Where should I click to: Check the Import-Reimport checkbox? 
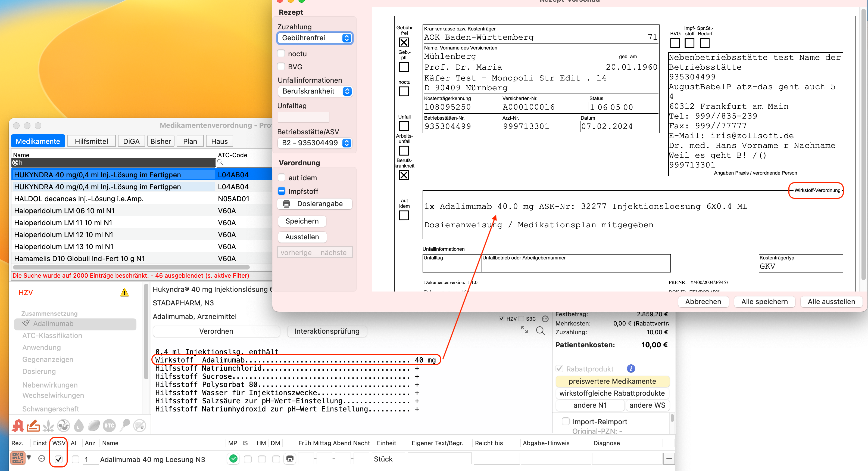click(566, 422)
